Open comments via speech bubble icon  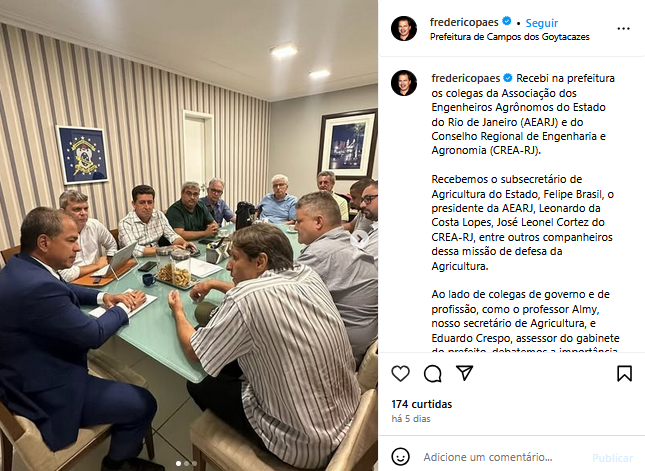[x=433, y=374]
